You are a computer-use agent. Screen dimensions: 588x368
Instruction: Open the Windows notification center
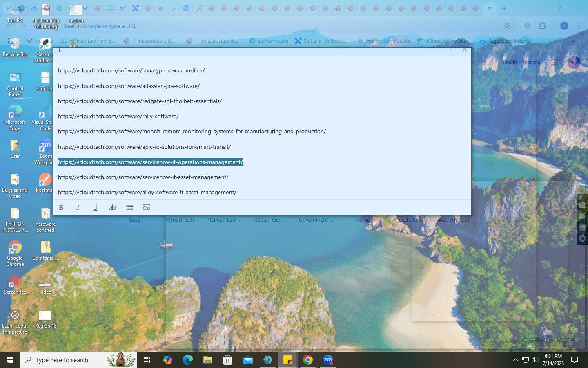coord(575,360)
